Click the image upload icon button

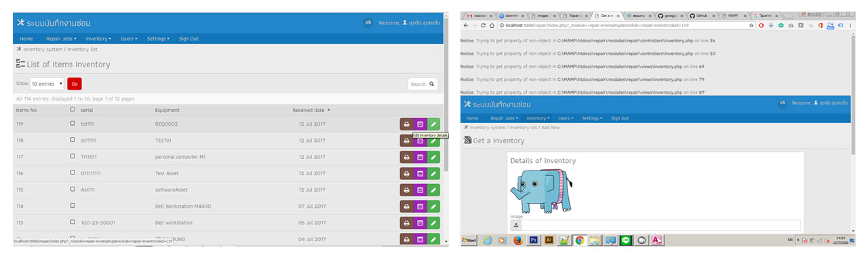click(516, 225)
